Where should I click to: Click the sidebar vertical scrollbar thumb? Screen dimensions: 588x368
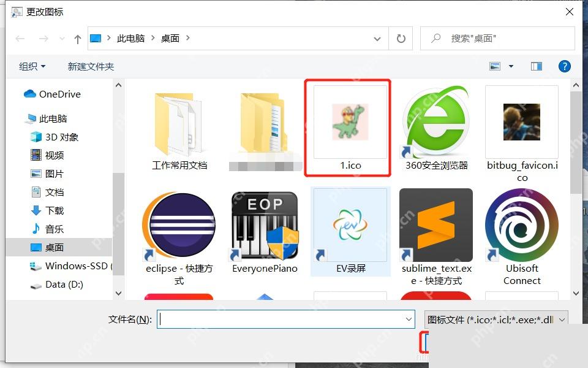point(118,224)
